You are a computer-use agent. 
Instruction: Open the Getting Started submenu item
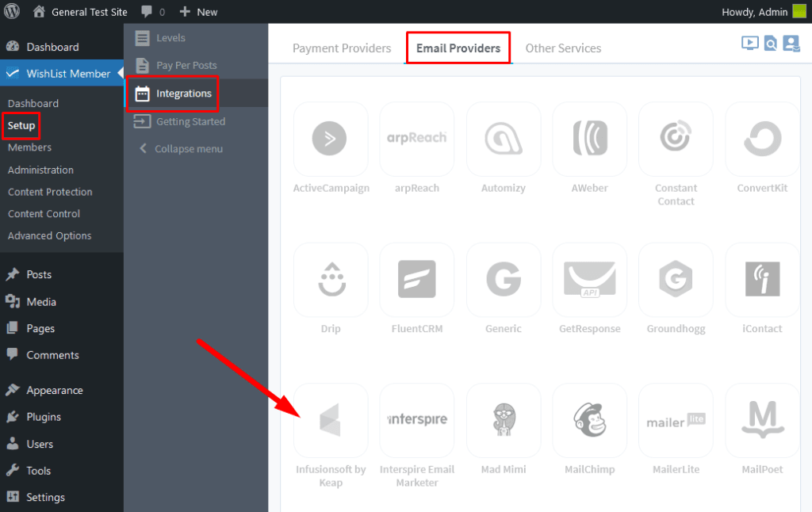pos(197,121)
